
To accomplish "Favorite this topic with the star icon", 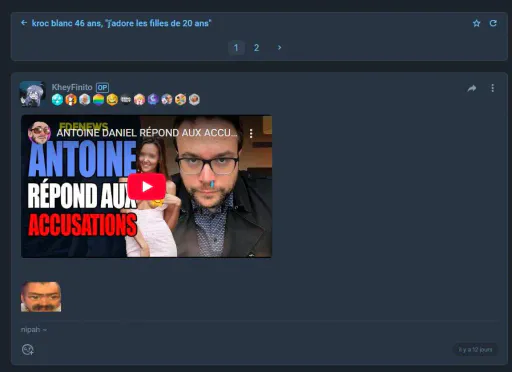I will point(476,23).
